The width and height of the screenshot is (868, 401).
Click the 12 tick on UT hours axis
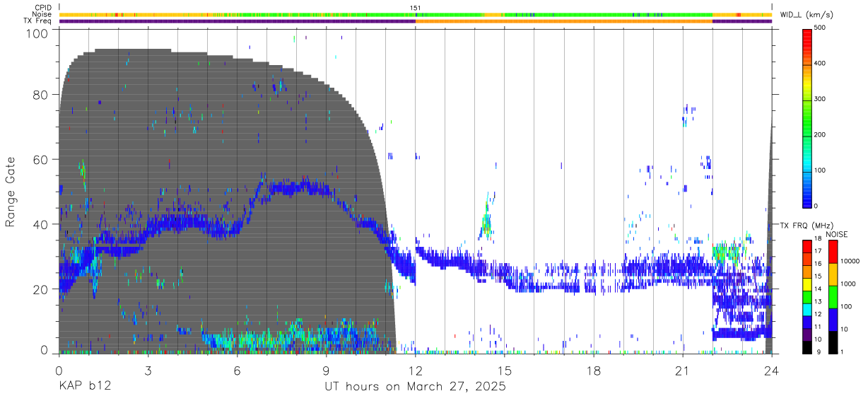[x=416, y=371]
